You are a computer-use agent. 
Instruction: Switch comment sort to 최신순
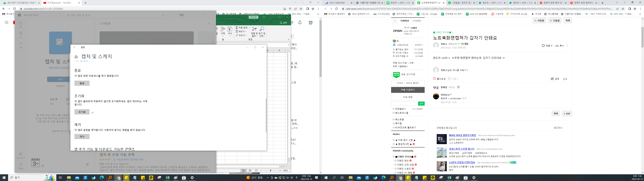pyautogui.click(x=452, y=87)
